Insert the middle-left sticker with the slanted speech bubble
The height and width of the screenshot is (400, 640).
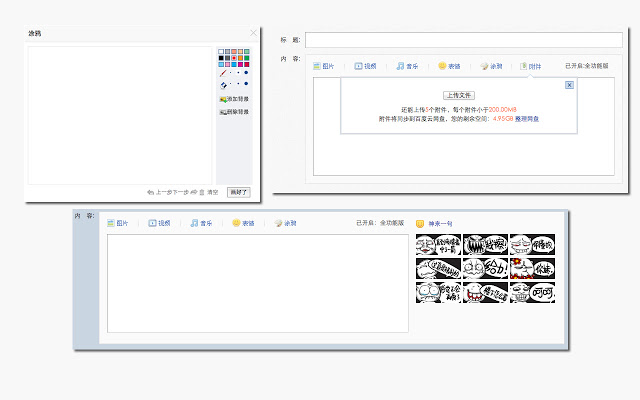pos(438,269)
